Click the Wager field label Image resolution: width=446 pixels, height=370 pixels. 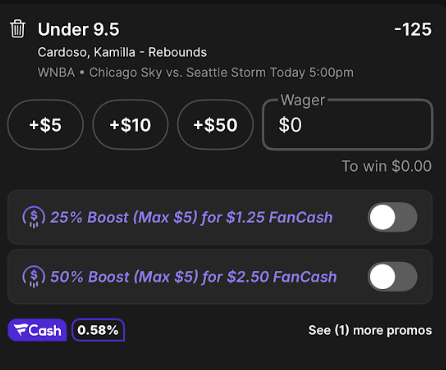tap(303, 100)
